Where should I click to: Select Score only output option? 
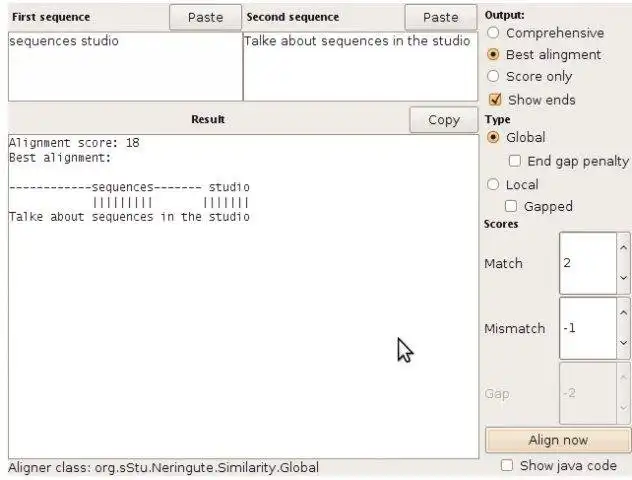pos(493,76)
